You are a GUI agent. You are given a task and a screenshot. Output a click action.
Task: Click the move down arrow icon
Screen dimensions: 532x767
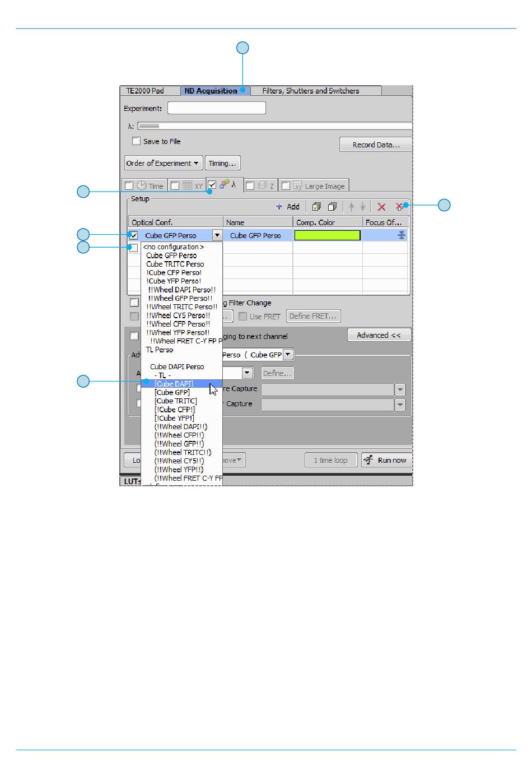(x=362, y=207)
